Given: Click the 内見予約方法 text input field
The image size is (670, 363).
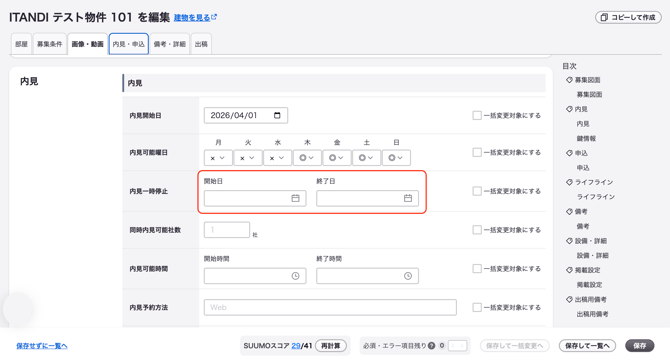Looking at the screenshot, I should pos(330,307).
